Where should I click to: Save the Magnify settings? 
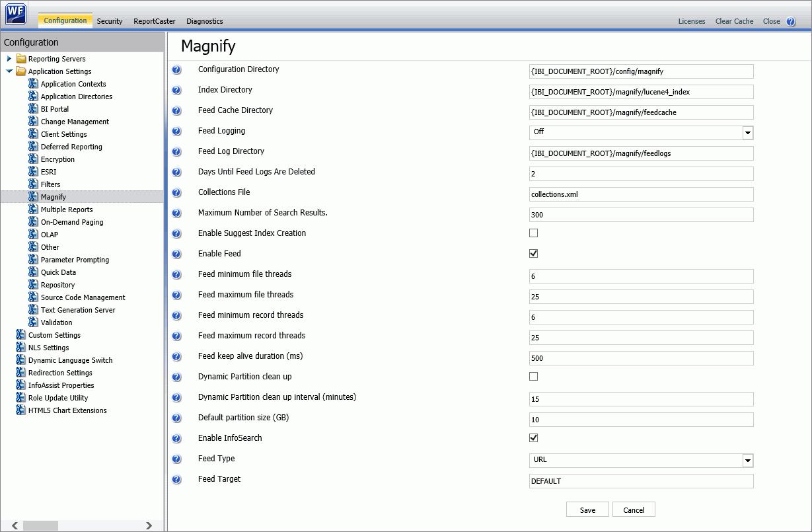tap(587, 510)
